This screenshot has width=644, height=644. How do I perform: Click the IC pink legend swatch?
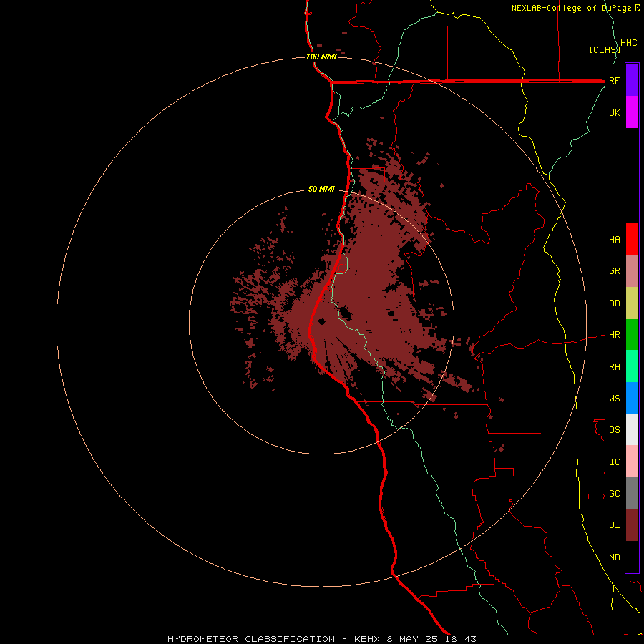(x=632, y=462)
